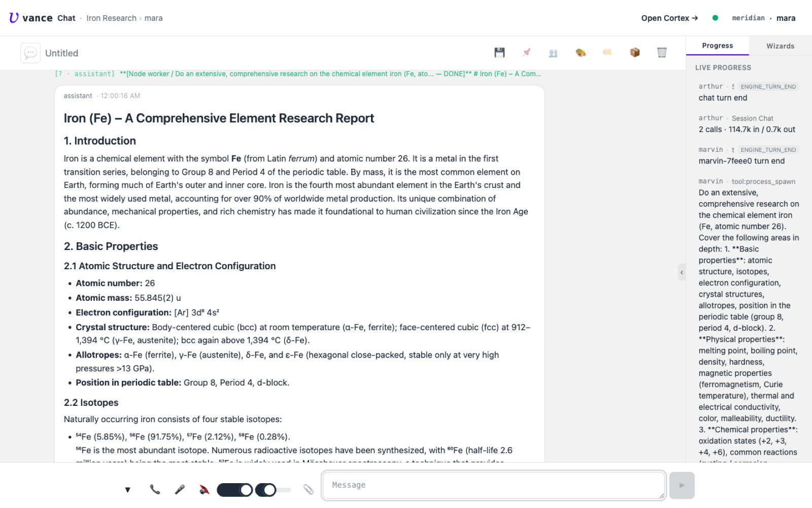Screen dimensions: 812x508
Task: Click the 'chat turn end' progress entry
Action: coord(723,98)
